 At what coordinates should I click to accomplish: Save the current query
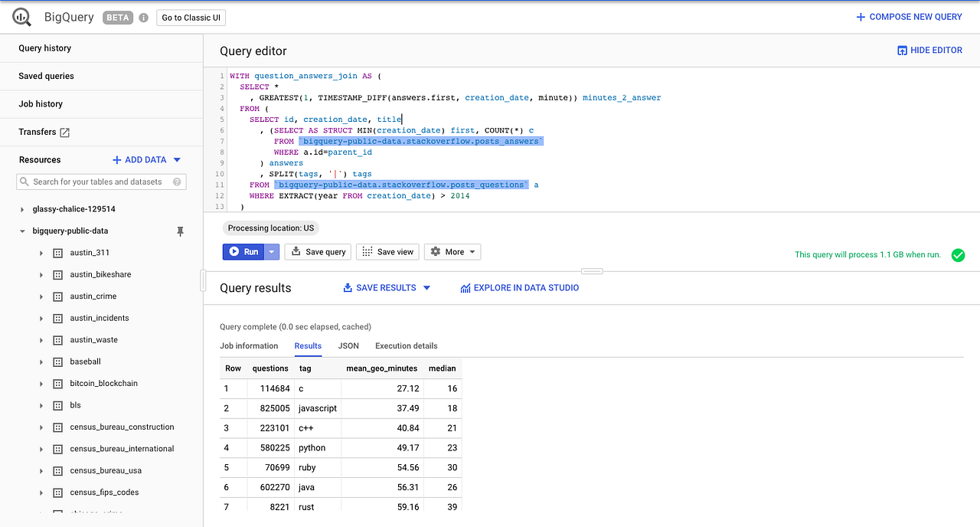point(318,251)
